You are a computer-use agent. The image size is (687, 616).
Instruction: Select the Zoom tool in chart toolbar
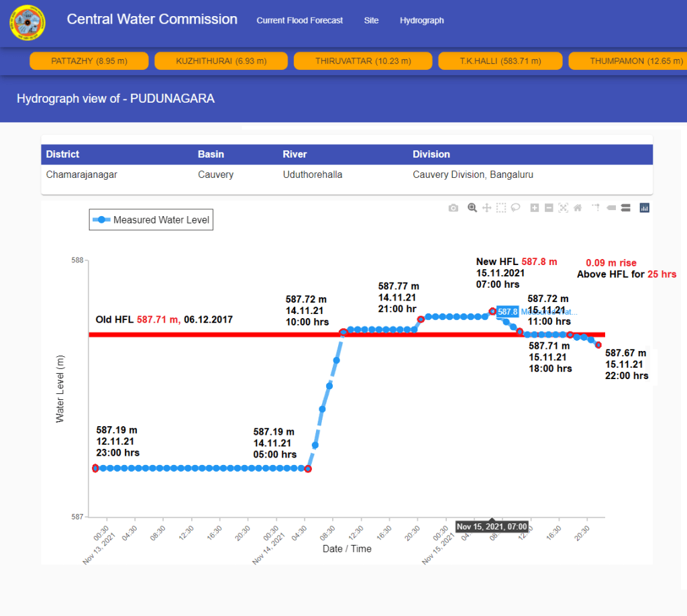click(x=472, y=208)
